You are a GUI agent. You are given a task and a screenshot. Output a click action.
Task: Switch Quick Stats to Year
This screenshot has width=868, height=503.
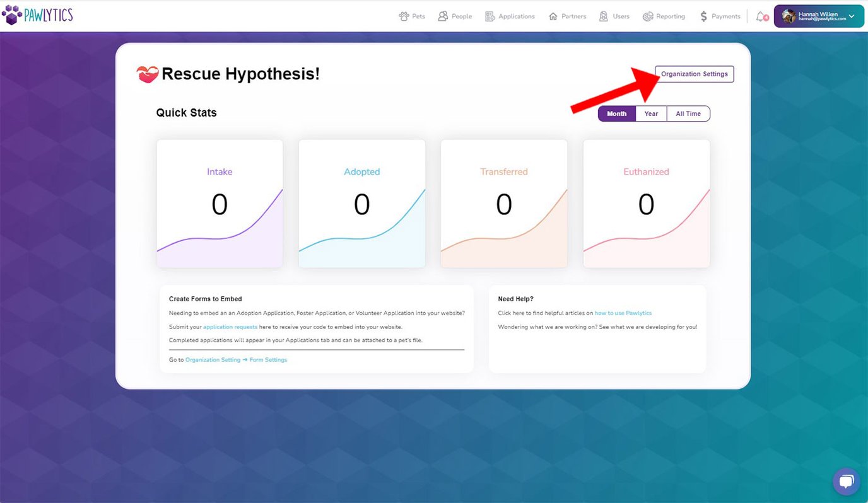651,113
